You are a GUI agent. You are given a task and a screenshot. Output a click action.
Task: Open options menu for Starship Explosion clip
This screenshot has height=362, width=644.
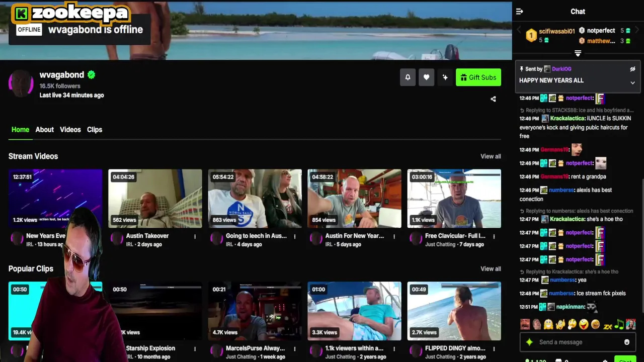[195, 349]
